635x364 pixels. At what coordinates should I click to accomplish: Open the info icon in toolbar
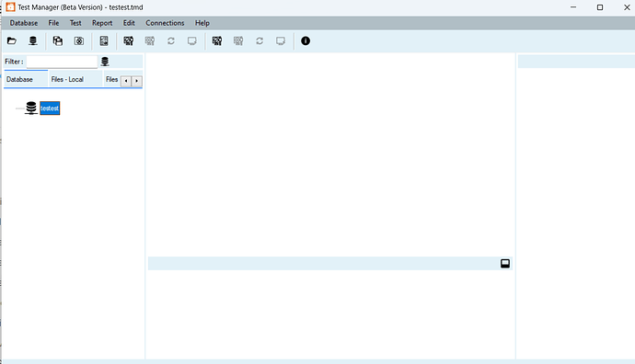[306, 40]
